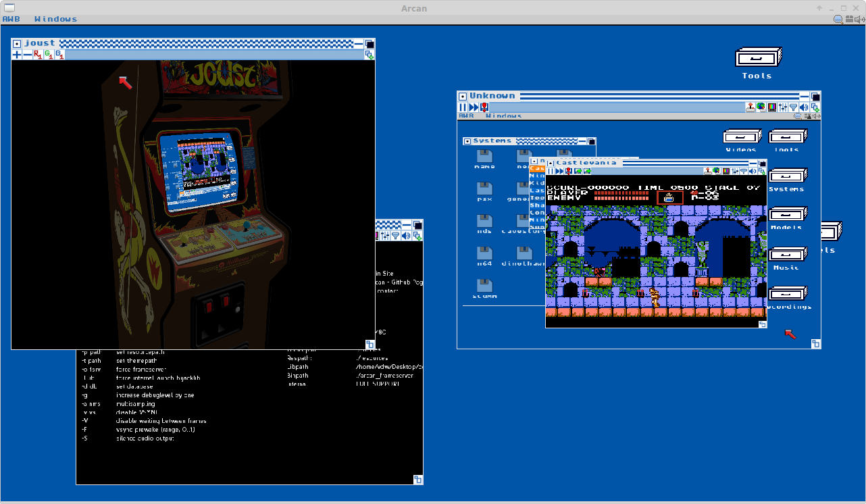Open joystick input settings in Unknown window
866x504 pixels.
click(750, 107)
